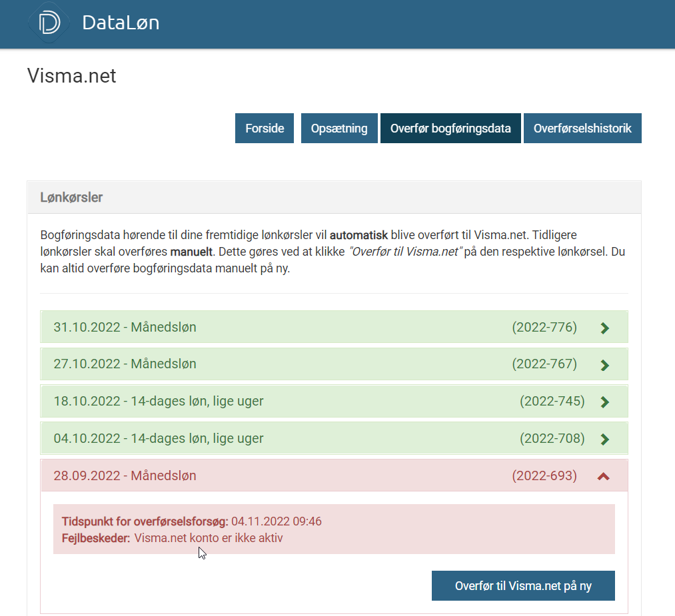The image size is (675, 616).
Task: Open the Forside tab
Action: click(x=265, y=129)
